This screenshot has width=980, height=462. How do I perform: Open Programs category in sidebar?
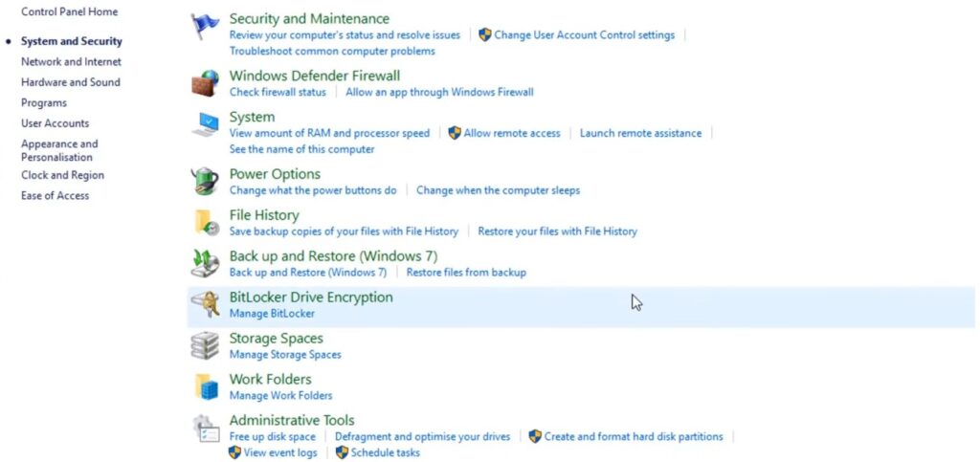coord(44,103)
